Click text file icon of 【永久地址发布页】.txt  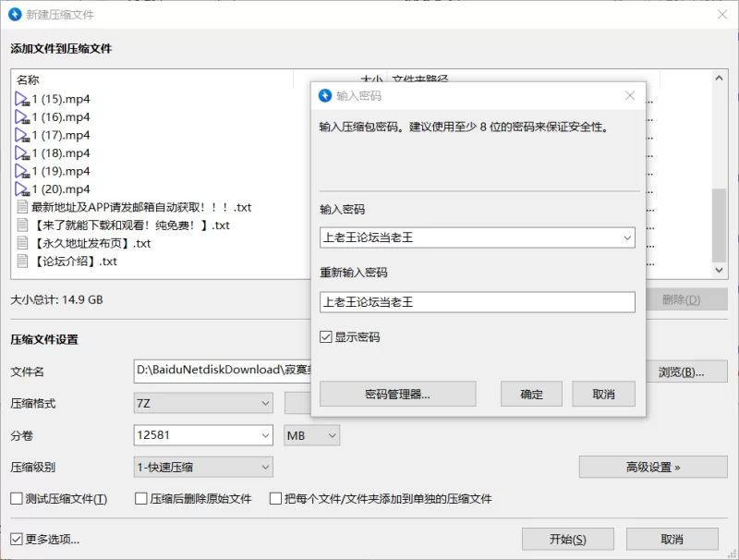pyautogui.click(x=22, y=243)
